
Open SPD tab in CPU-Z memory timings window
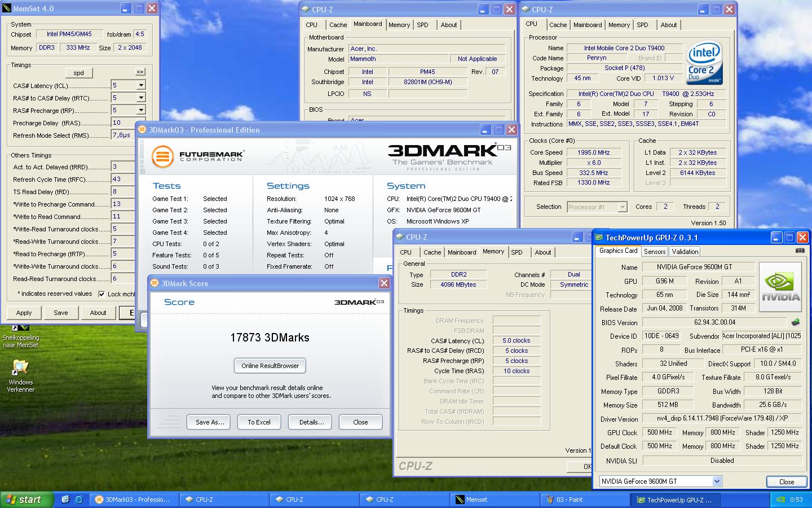[x=517, y=252]
